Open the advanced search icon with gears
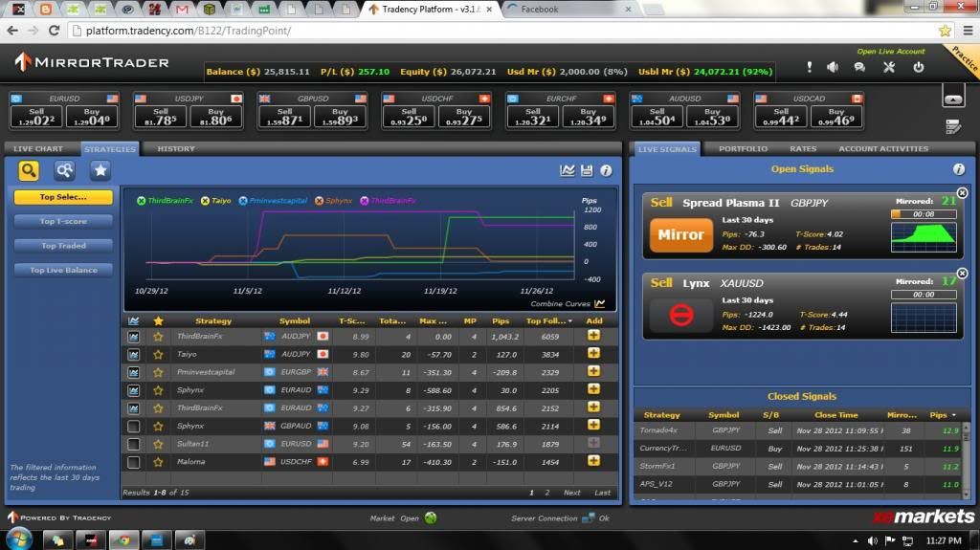 [64, 170]
